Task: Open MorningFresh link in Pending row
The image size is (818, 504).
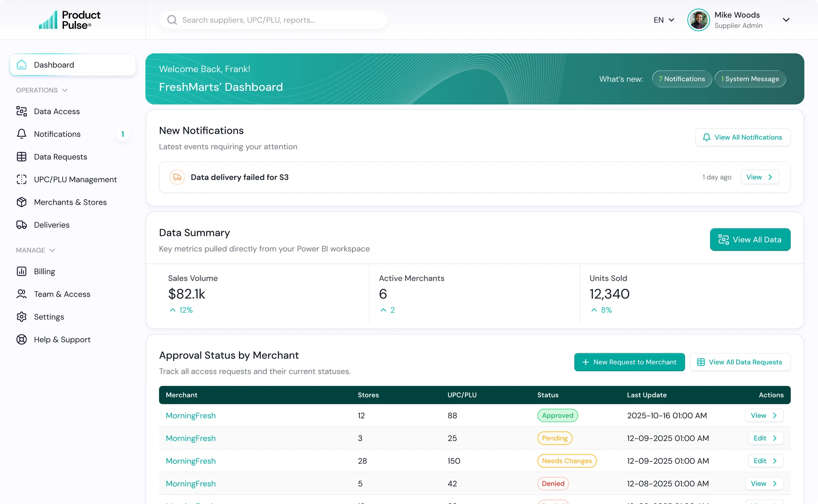Action: [191, 438]
